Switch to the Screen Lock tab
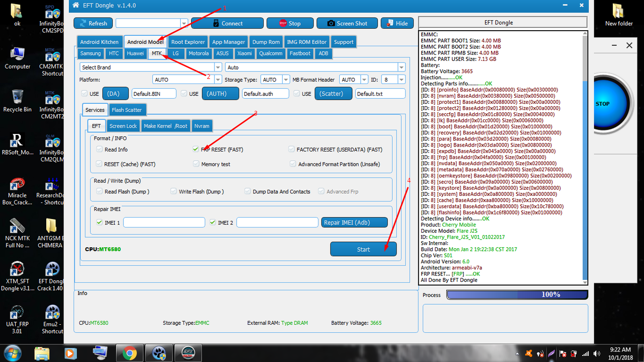Screen dimensions: 644x362 (x=123, y=126)
